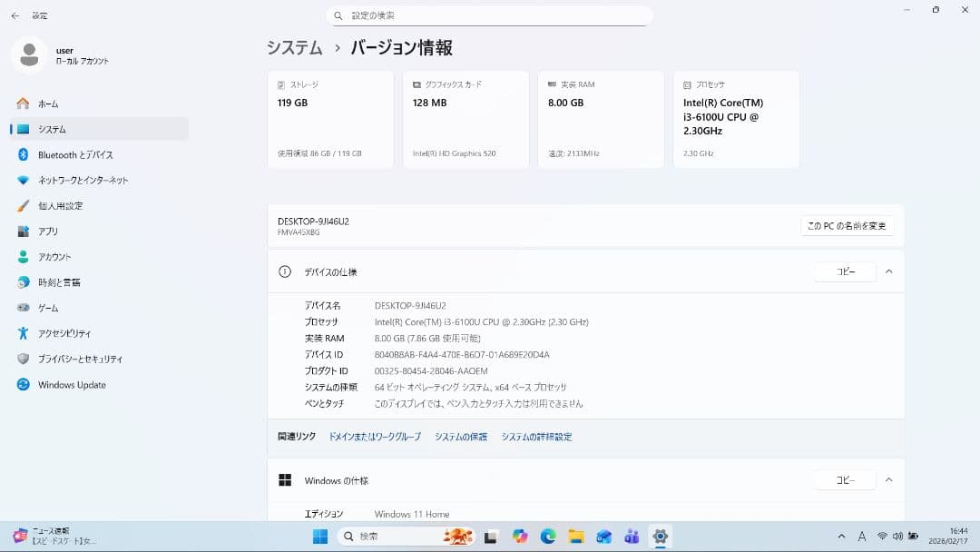This screenshot has width=980, height=552.
Task: Open 時刻と言語 settings
Action: point(59,282)
